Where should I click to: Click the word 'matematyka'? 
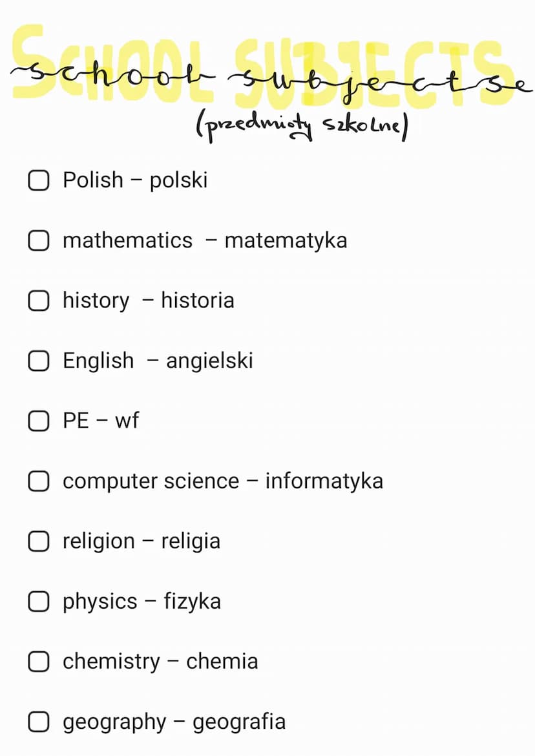(286, 240)
